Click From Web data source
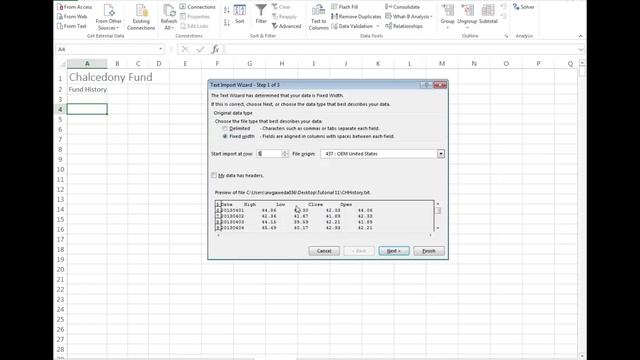This screenshot has height=360, width=640. tap(72, 16)
